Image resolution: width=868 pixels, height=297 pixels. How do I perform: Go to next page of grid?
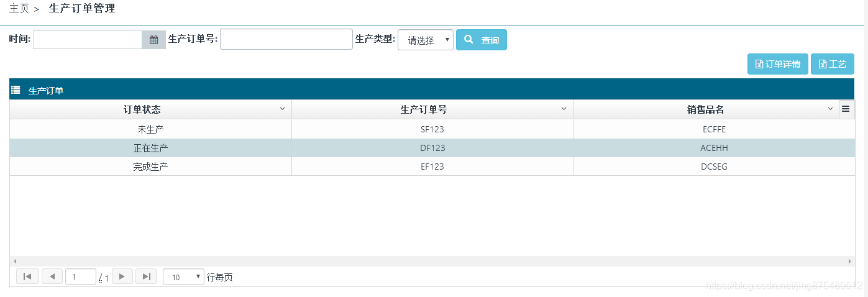tap(122, 276)
